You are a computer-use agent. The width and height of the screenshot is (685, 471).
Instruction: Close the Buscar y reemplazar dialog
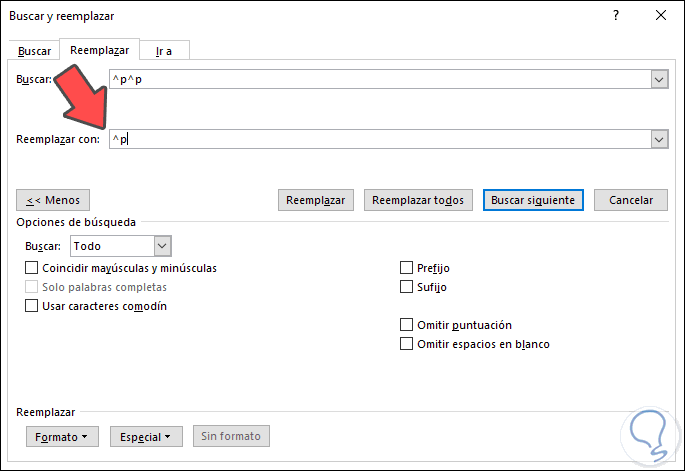point(660,15)
